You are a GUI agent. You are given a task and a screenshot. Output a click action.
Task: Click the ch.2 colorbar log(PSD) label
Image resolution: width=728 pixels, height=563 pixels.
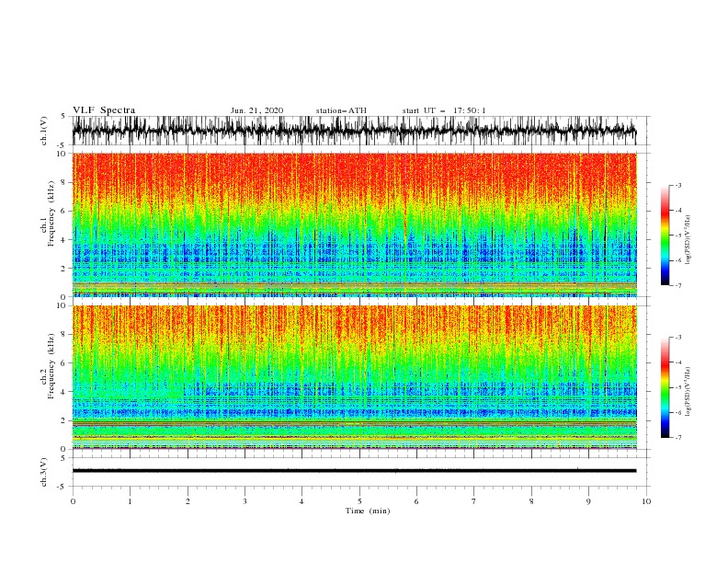(x=688, y=392)
